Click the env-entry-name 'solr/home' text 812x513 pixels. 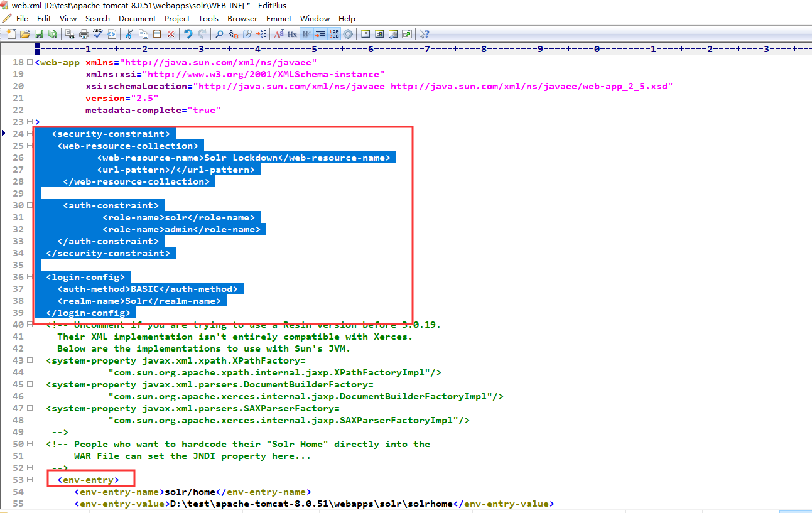190,492
